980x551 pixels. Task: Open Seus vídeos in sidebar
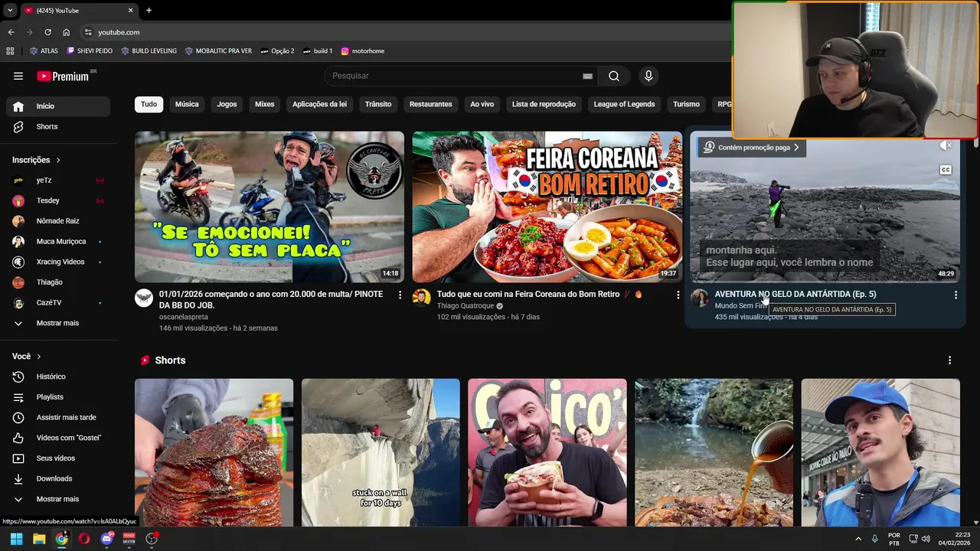pos(58,458)
